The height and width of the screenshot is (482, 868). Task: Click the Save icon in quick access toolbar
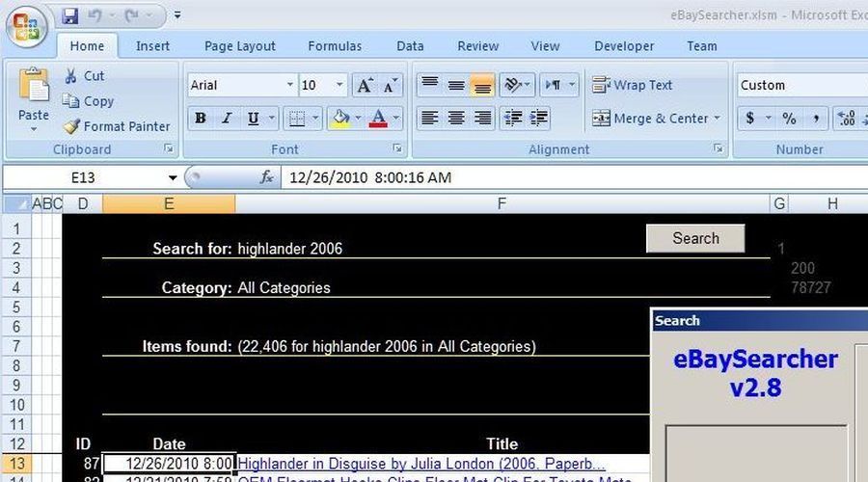pos(70,16)
